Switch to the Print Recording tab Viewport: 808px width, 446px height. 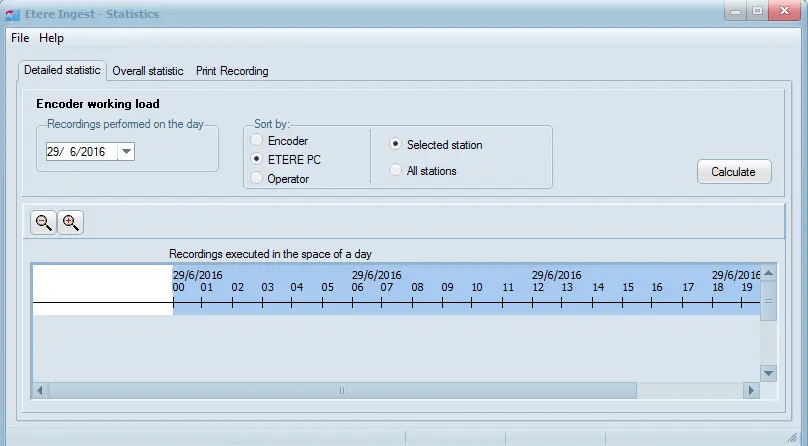click(232, 71)
